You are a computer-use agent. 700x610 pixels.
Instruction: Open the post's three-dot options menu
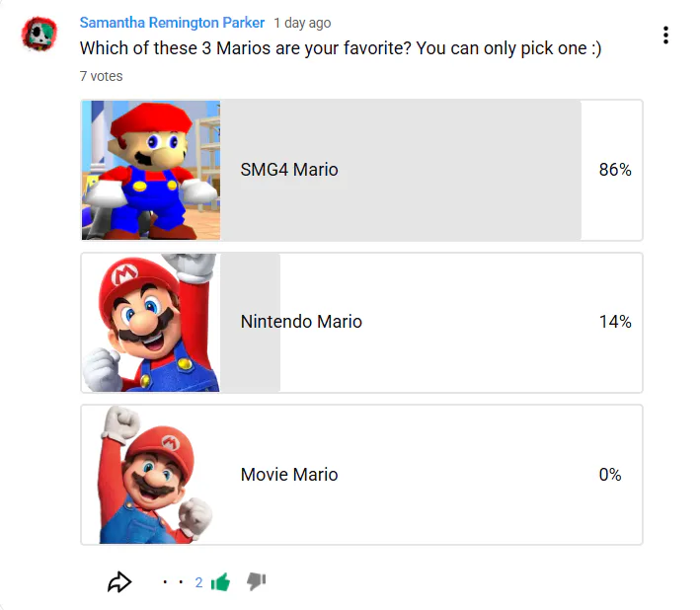(666, 36)
